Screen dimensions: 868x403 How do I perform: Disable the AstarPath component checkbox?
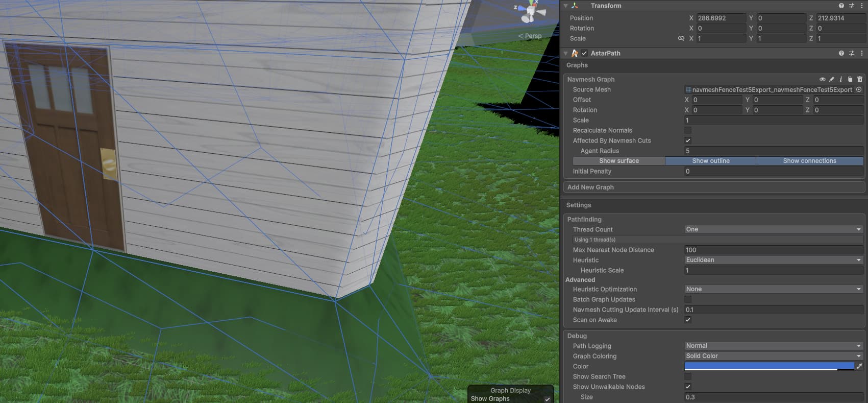coord(584,53)
